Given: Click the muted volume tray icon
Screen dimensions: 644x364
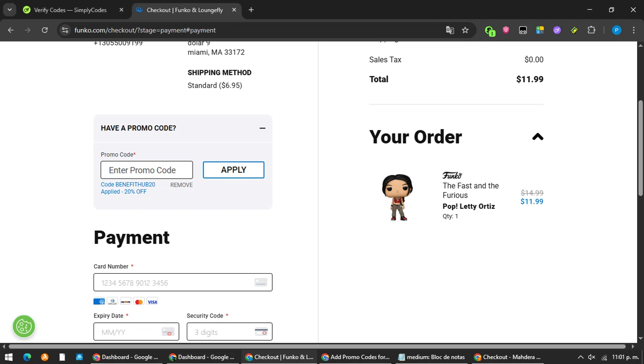Looking at the screenshot, I should pos(592,357).
